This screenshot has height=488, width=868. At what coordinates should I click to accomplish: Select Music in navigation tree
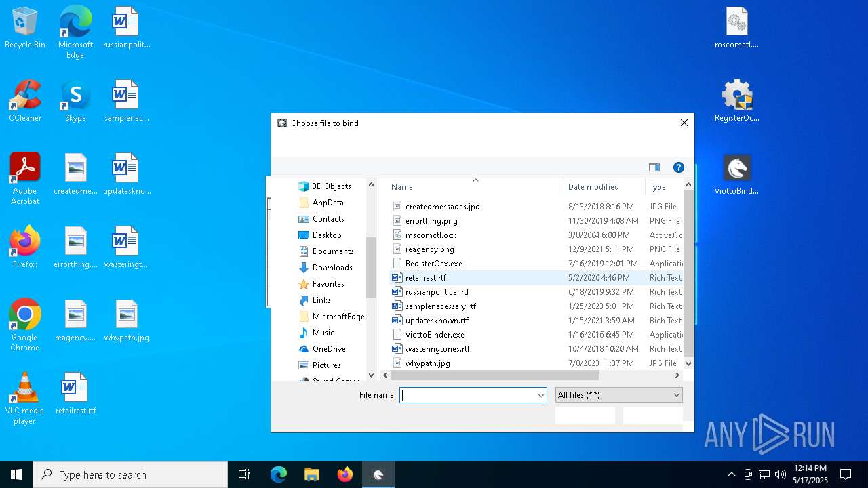click(317, 333)
